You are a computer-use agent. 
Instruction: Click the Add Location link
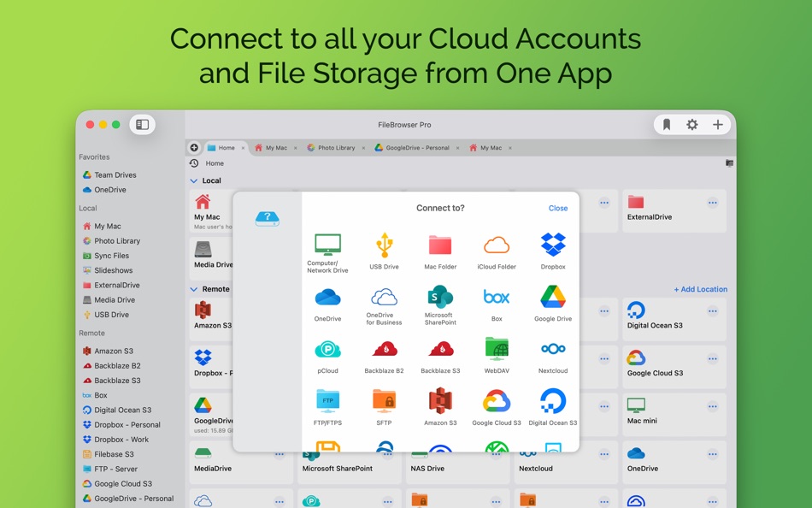(701, 289)
